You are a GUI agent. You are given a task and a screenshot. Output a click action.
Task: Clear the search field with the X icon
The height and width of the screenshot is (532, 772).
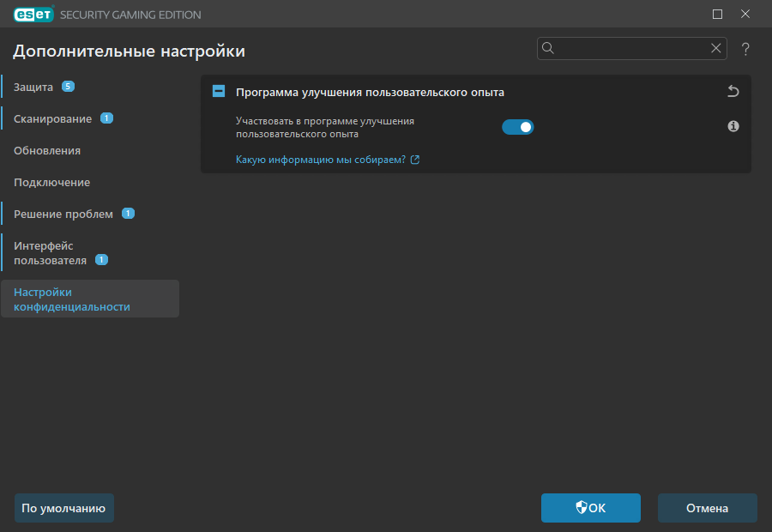point(716,48)
